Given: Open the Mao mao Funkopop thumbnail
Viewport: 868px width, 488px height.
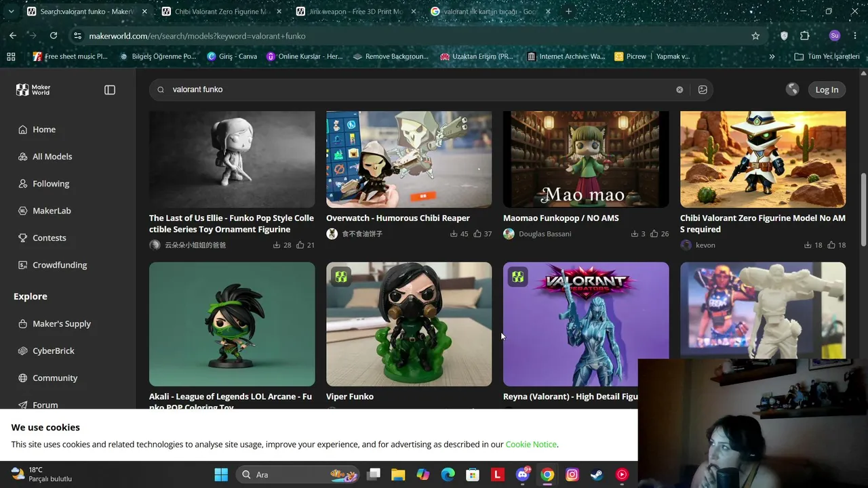Looking at the screenshot, I should [586, 159].
